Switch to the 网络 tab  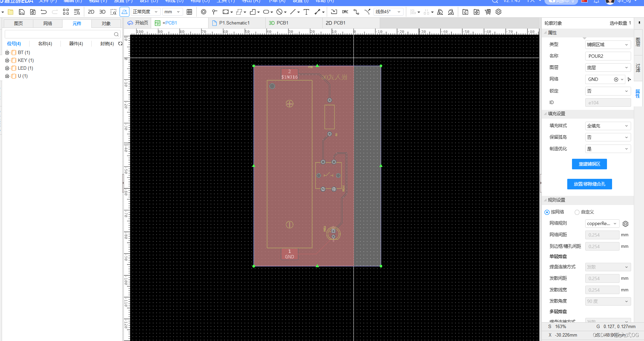pos(48,23)
